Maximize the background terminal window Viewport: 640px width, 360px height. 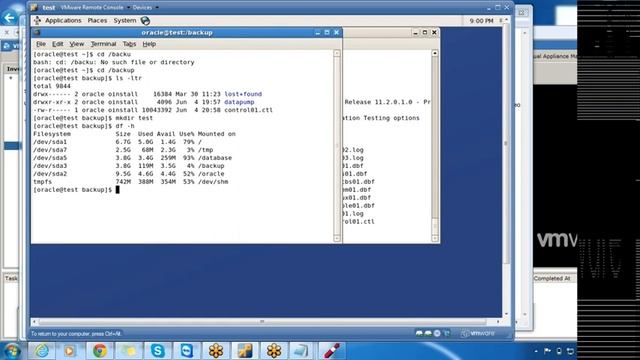pyautogui.click(x=425, y=32)
